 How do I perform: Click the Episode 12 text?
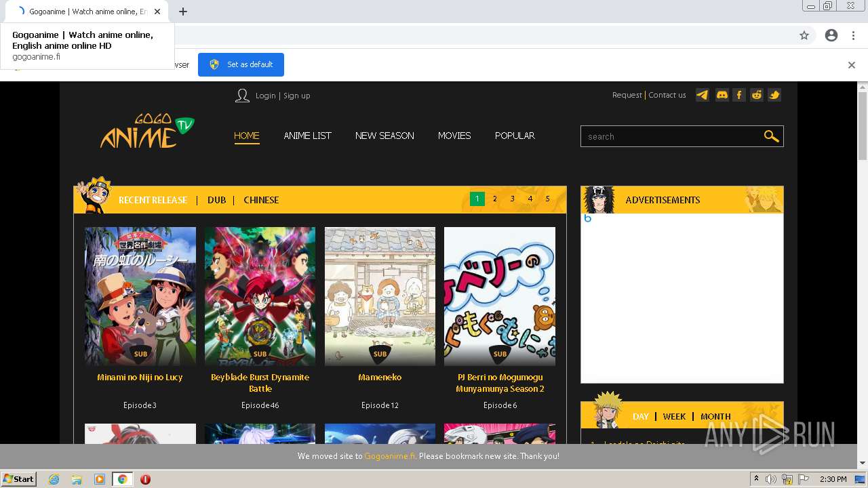[x=380, y=405]
